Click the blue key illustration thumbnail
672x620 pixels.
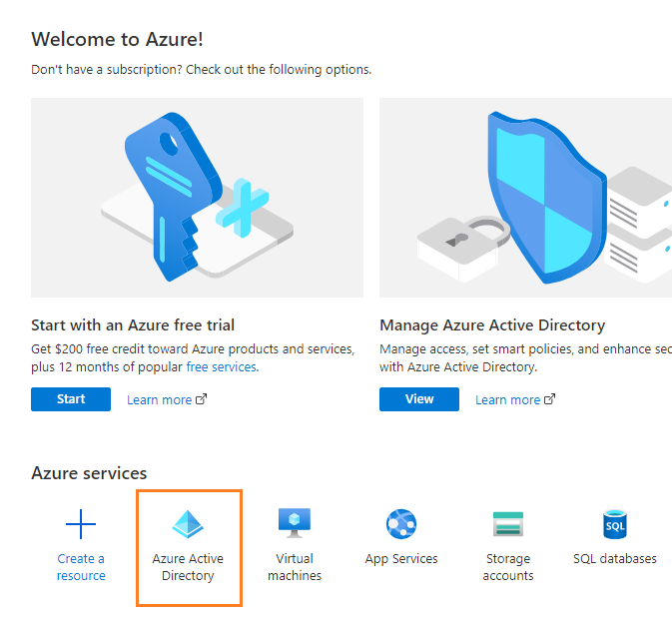coord(197,197)
